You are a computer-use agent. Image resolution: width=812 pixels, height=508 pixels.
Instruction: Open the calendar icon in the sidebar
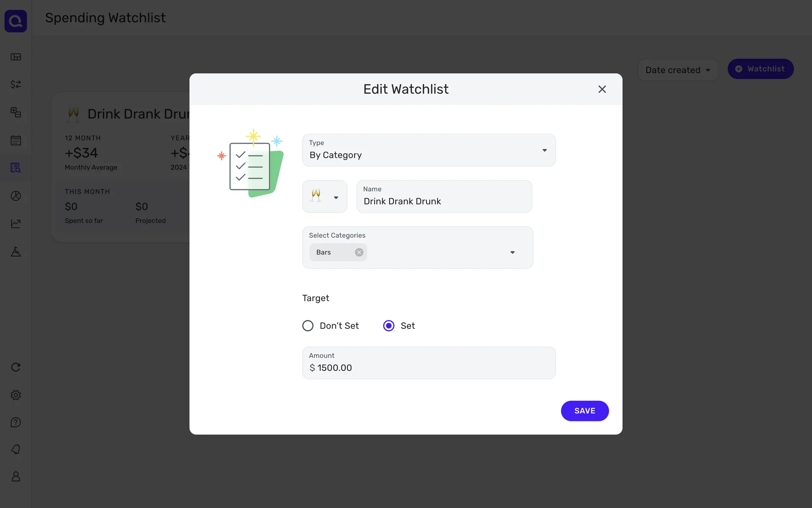(16, 140)
